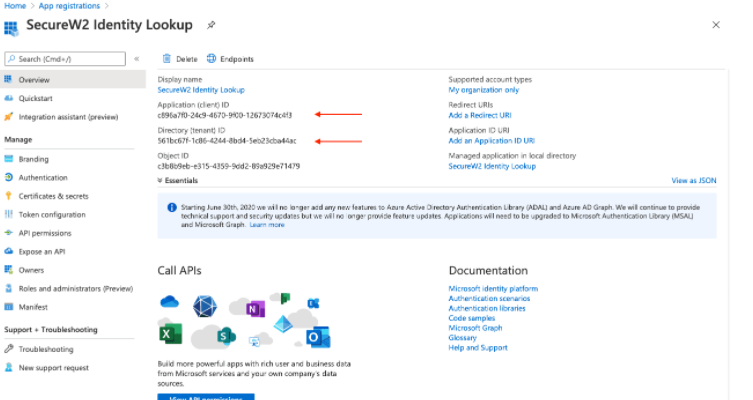
Task: Click the Authentication icon in sidebar
Action: click(8, 177)
